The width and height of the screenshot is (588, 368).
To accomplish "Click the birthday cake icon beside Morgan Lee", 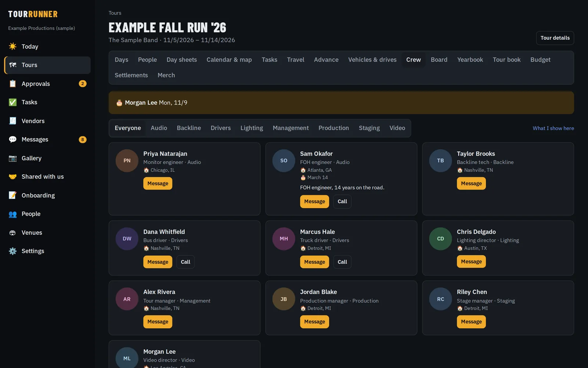I will (119, 103).
